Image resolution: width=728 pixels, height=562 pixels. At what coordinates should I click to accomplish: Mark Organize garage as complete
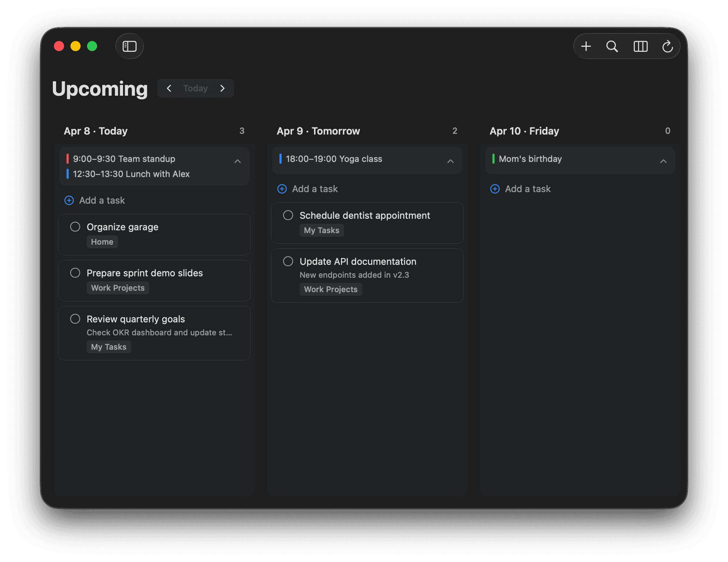click(x=75, y=227)
